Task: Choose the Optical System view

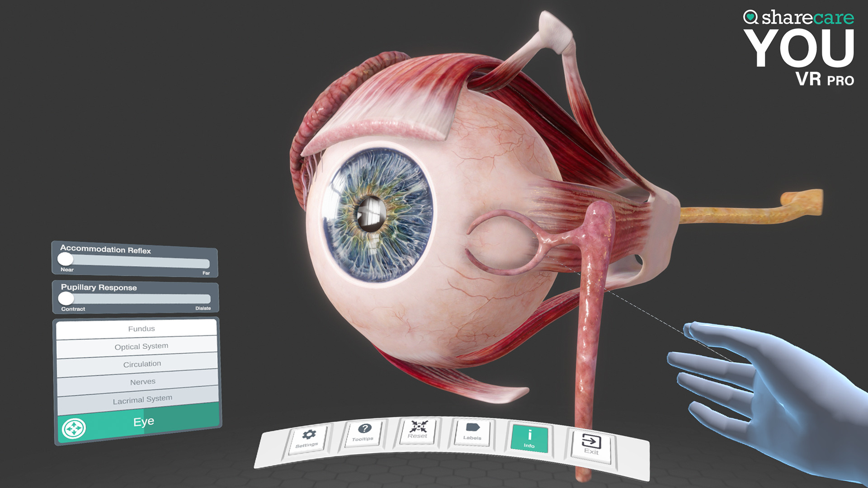Action: coord(141,346)
